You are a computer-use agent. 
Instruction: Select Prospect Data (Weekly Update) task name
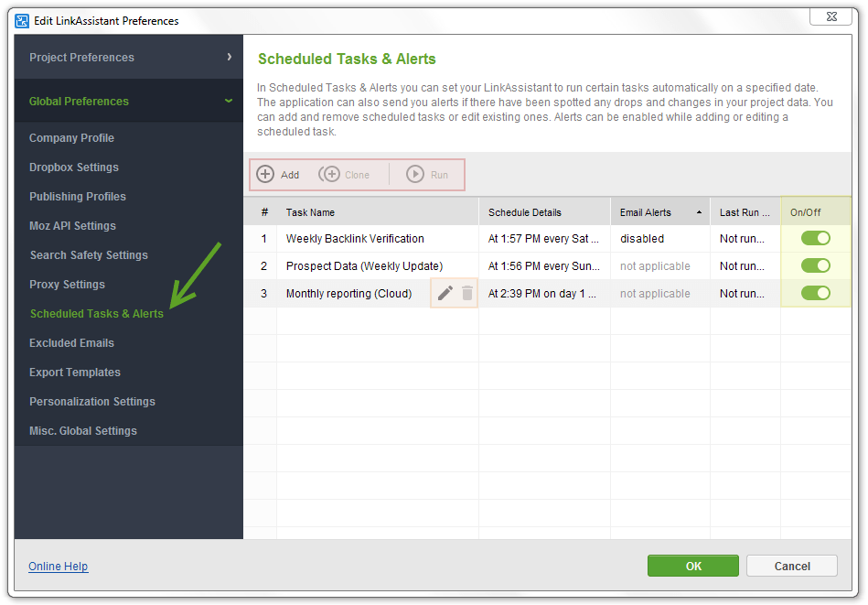(x=364, y=266)
